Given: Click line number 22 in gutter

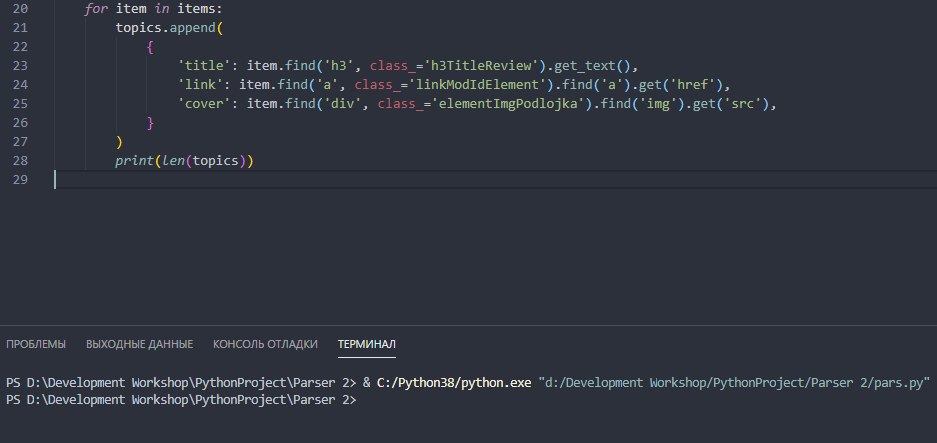Looking at the screenshot, I should [20, 47].
